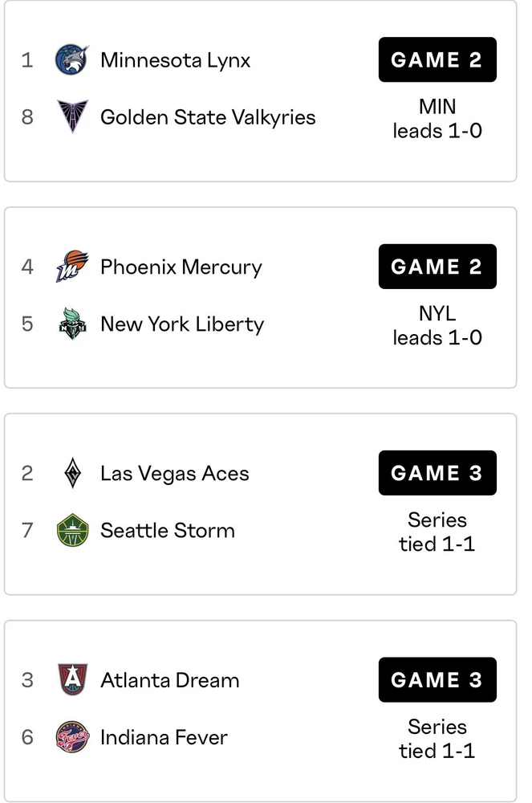Click Aces–Storm "Series tied 1-1" text
This screenshot has width=532, height=803.
coord(437,532)
